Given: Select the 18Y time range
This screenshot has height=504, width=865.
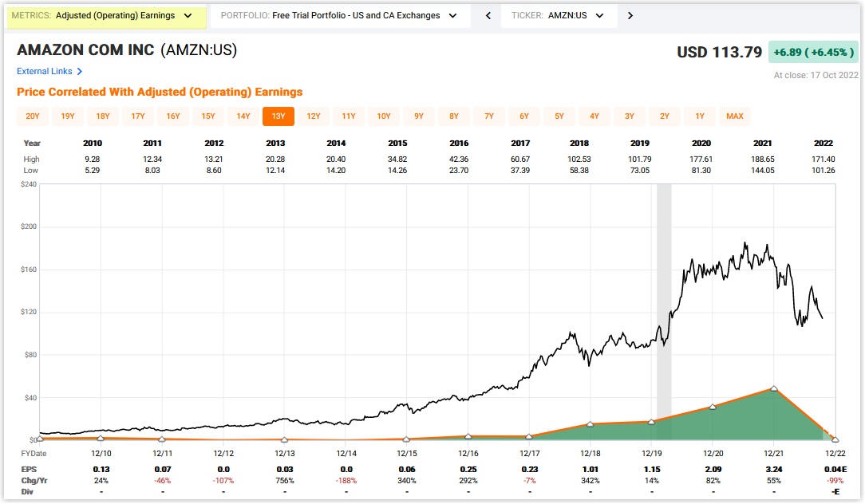Looking at the screenshot, I should coord(103,116).
